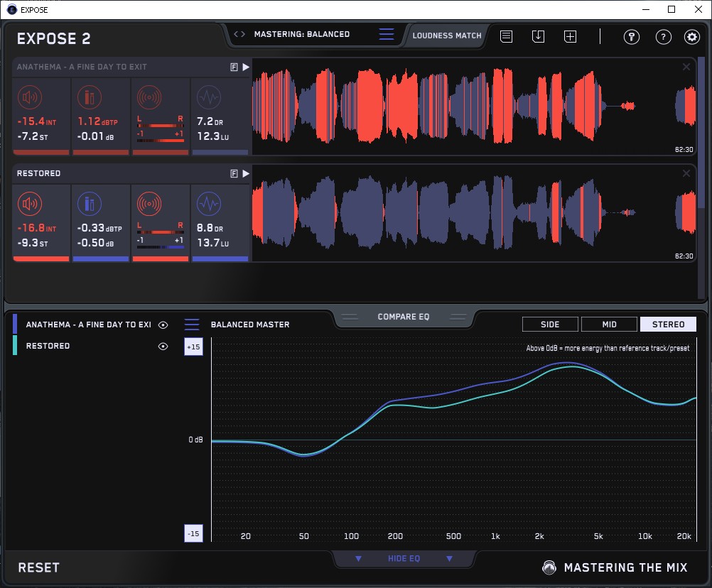Open the Balanced Master reference preset menu
Viewport: 712px width, 588px height.
(x=192, y=325)
